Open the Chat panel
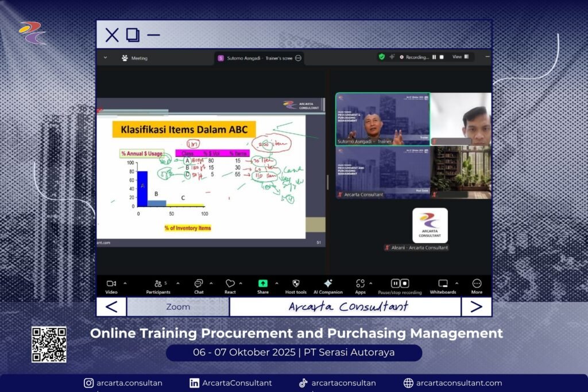Image resolution: width=588 pixels, height=392 pixels. point(199,284)
